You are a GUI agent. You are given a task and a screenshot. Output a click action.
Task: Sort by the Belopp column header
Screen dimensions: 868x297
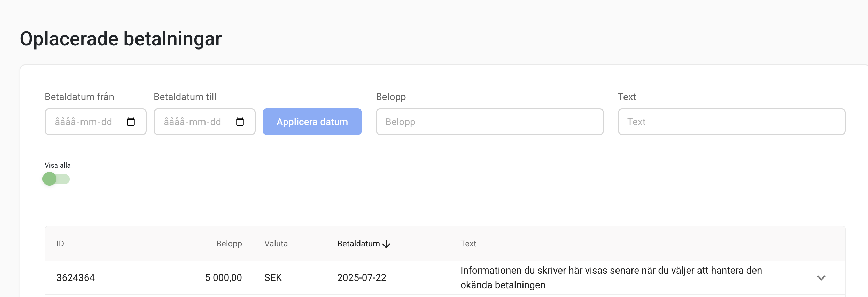[229, 244]
